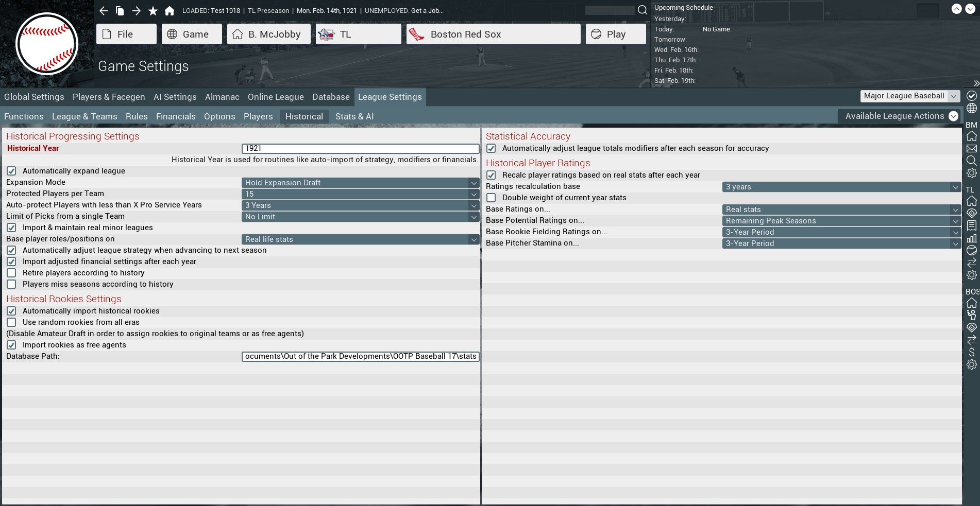Click the bookmark star icon
The image size is (980, 506).
153,11
